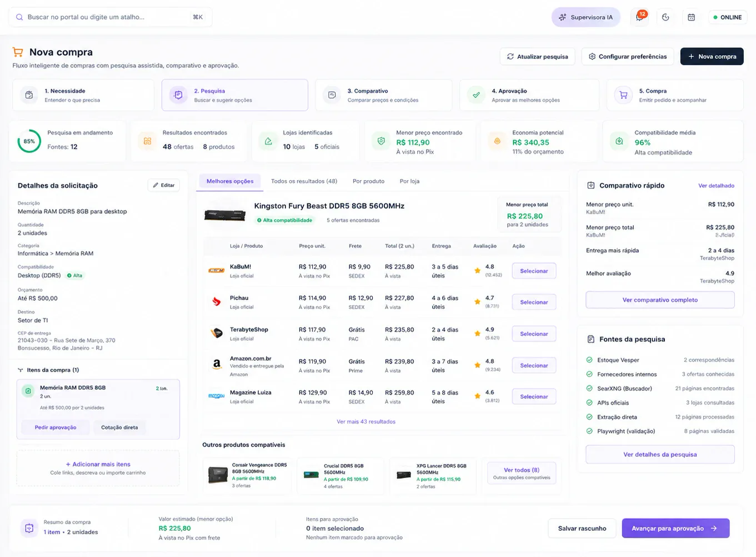
Task: Go to step 4. Aprovação
Action: click(x=529, y=95)
